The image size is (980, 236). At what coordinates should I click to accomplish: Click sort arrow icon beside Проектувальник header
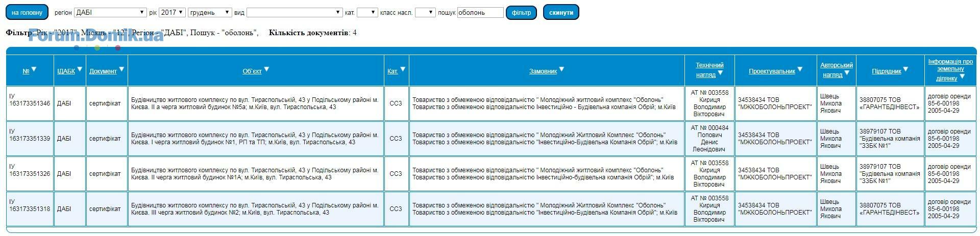(800, 70)
